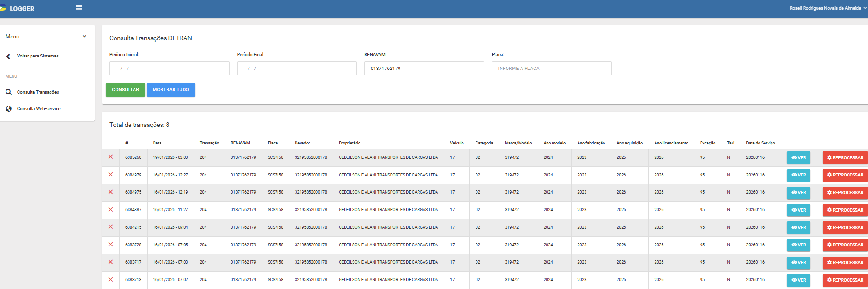Click back arrow beside Voltar para Sistemas
Image resolution: width=868 pixels, height=289 pixels.
[x=8, y=57]
